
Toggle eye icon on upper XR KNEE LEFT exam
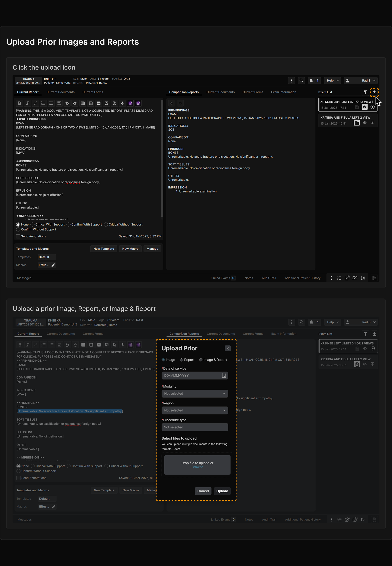[x=365, y=107]
